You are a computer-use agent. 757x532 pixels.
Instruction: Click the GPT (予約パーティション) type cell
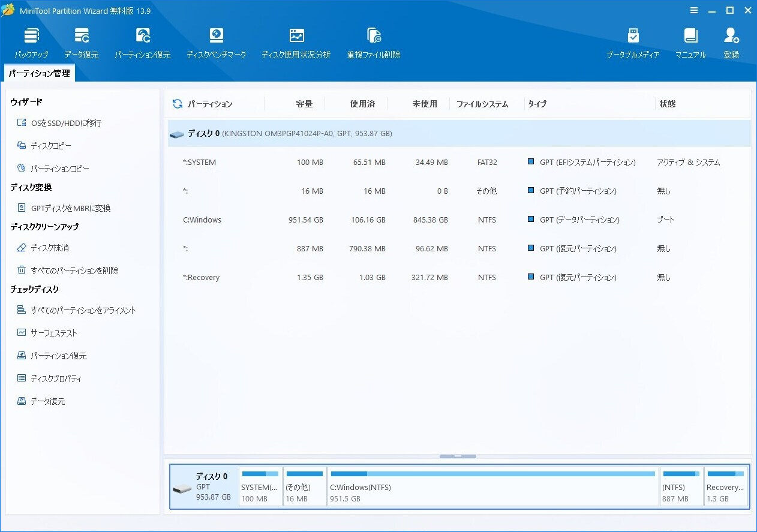pyautogui.click(x=572, y=191)
